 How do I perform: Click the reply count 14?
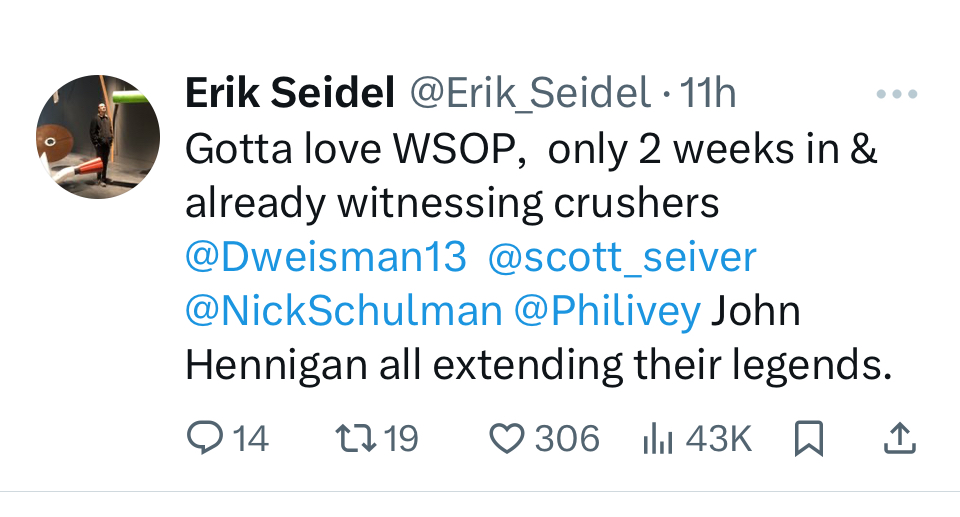coord(251,438)
